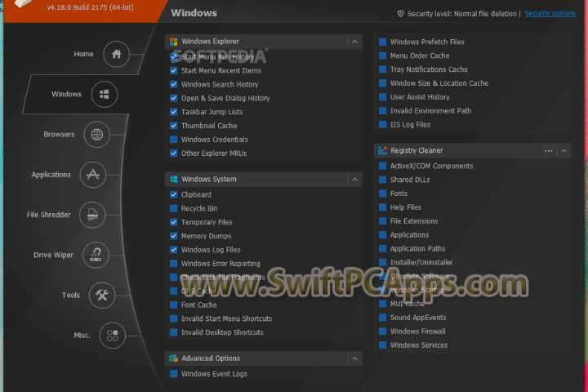Check IIS Log Files
This screenshot has width=588, height=392.
[382, 124]
